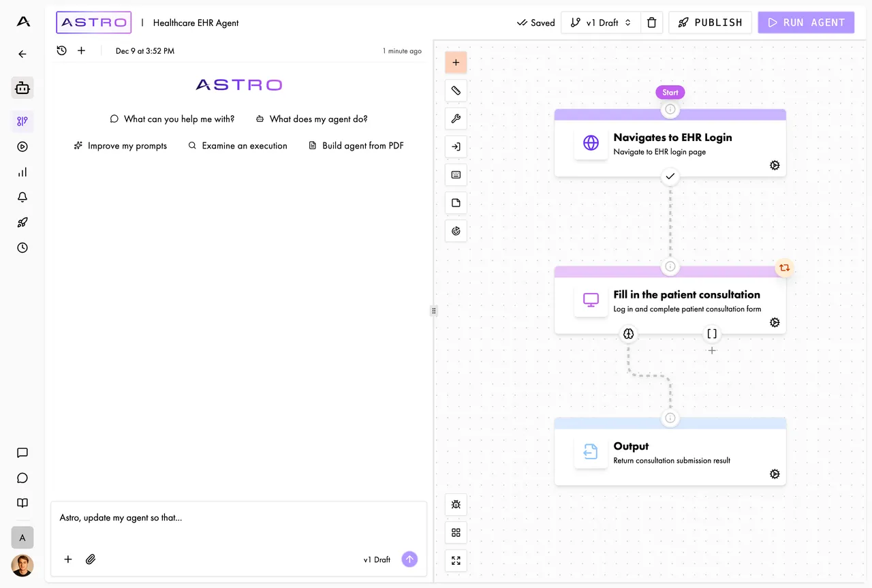Focus the "Astro, update my agent" message field

coord(238,518)
